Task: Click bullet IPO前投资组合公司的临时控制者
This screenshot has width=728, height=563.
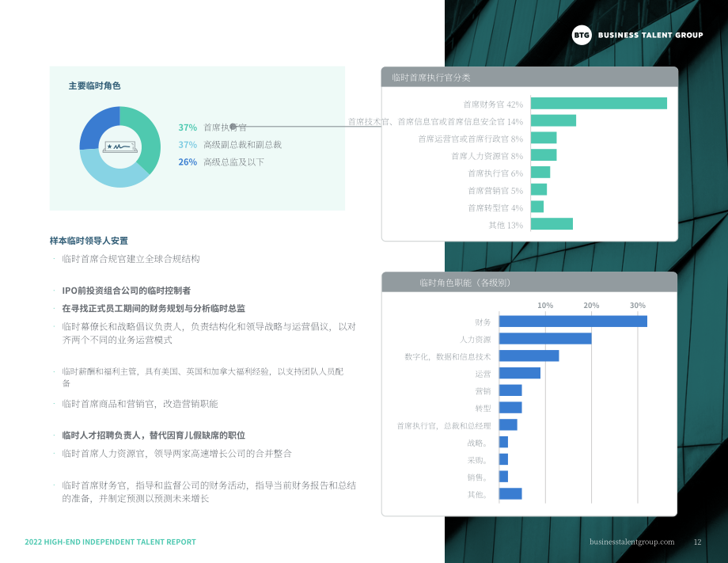Action: click(x=127, y=291)
